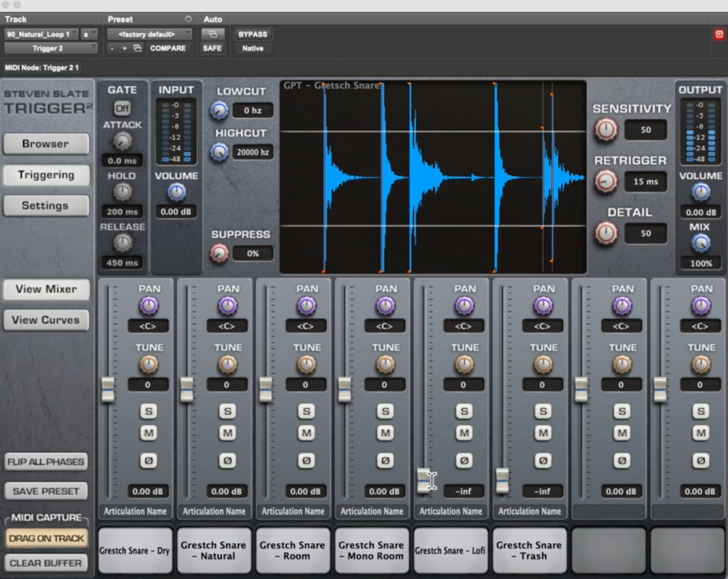Open the factory default preset dropdown
The height and width of the screenshot is (579, 728).
pyautogui.click(x=149, y=34)
